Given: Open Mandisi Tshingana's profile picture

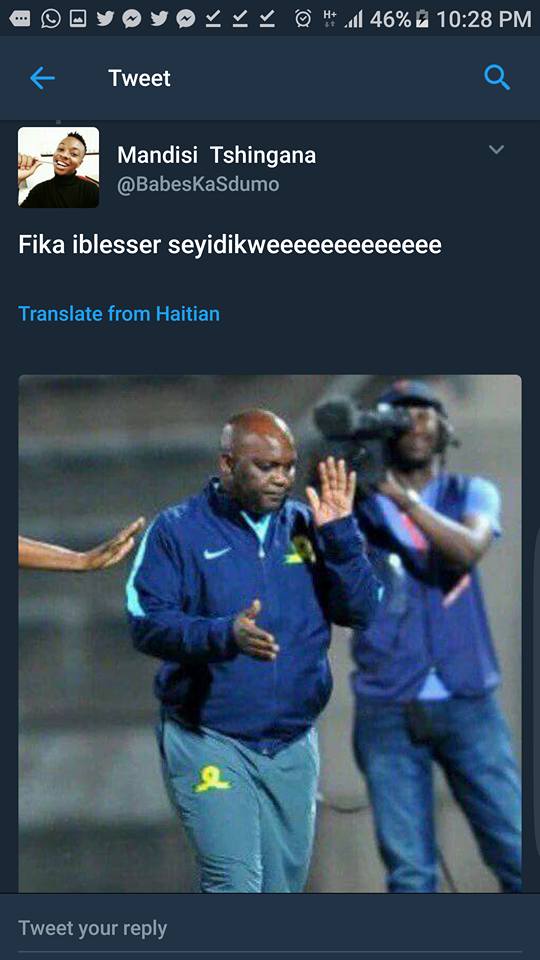Looking at the screenshot, I should (x=58, y=167).
